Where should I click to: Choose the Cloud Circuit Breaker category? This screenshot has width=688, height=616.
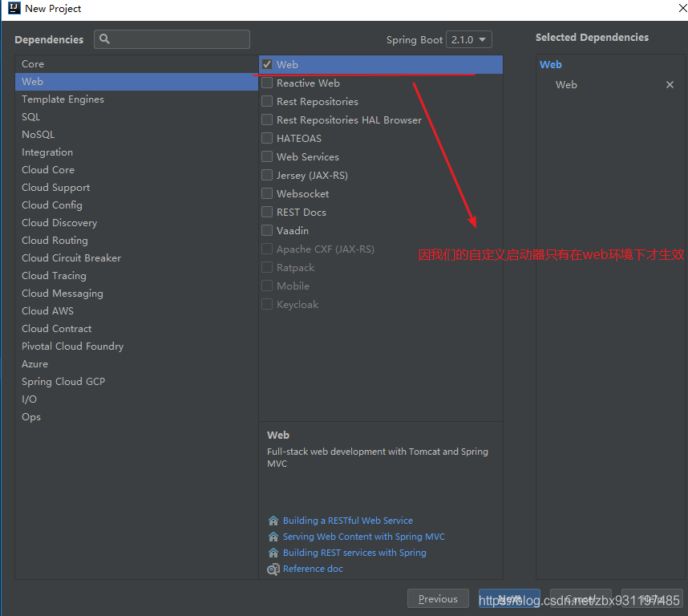point(136,258)
